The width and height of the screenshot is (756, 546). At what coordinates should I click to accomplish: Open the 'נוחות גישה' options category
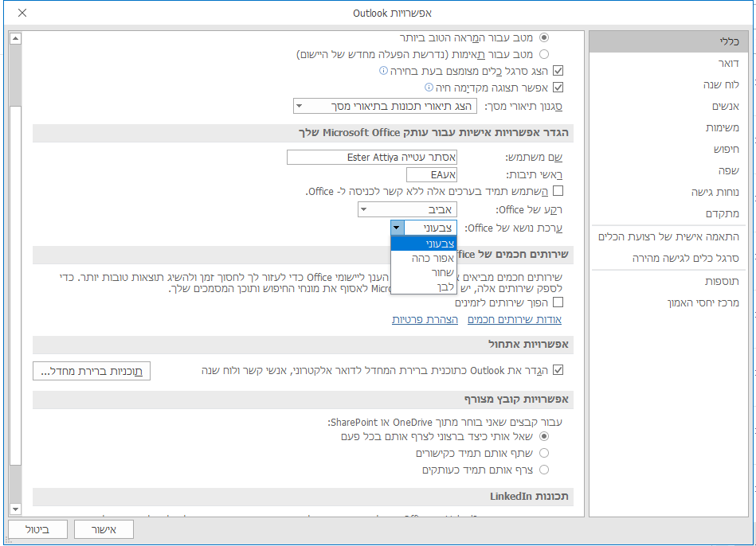pyautogui.click(x=668, y=193)
